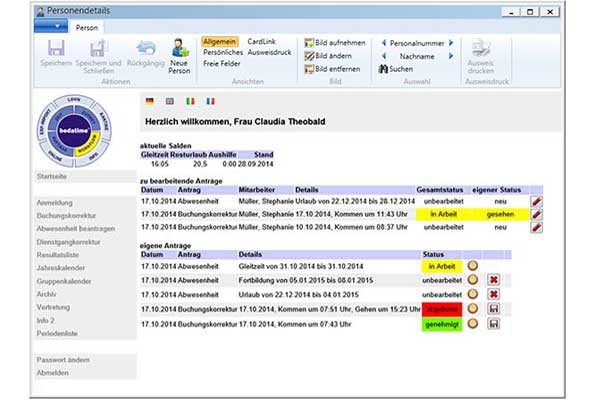Click save disk icon for rejected Buchungskorrektur
The image size is (600, 400).
pos(493,310)
